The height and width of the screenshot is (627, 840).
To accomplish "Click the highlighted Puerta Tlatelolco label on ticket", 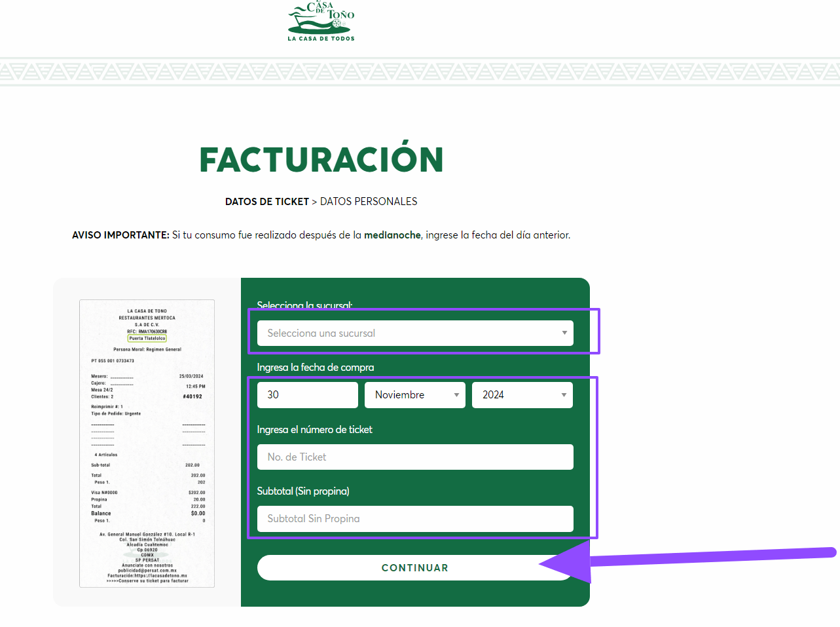I will 147,339.
